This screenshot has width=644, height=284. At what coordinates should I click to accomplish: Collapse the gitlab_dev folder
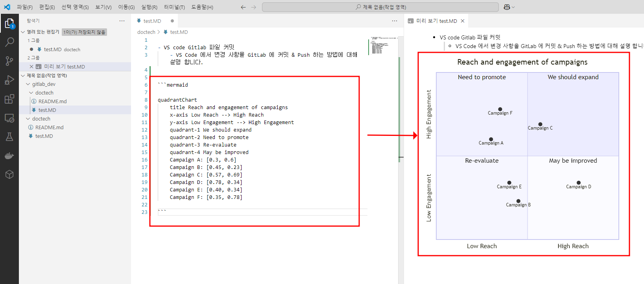tap(28, 84)
